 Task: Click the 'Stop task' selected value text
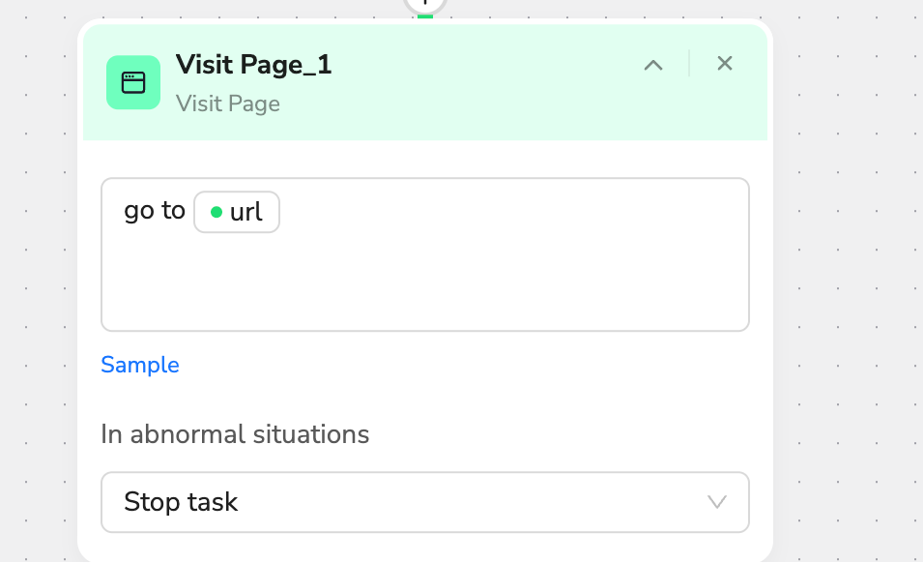[x=181, y=502]
